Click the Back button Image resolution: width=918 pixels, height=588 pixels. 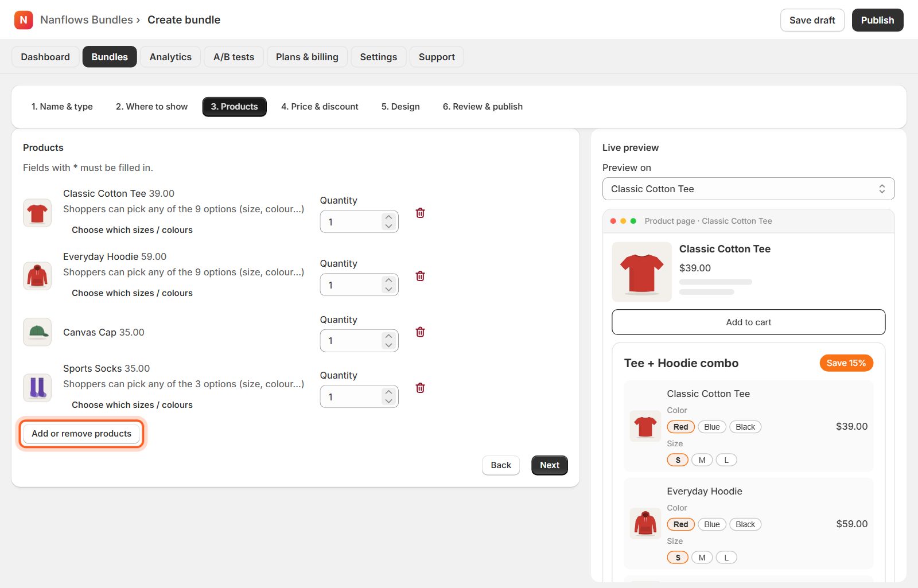[x=501, y=465]
